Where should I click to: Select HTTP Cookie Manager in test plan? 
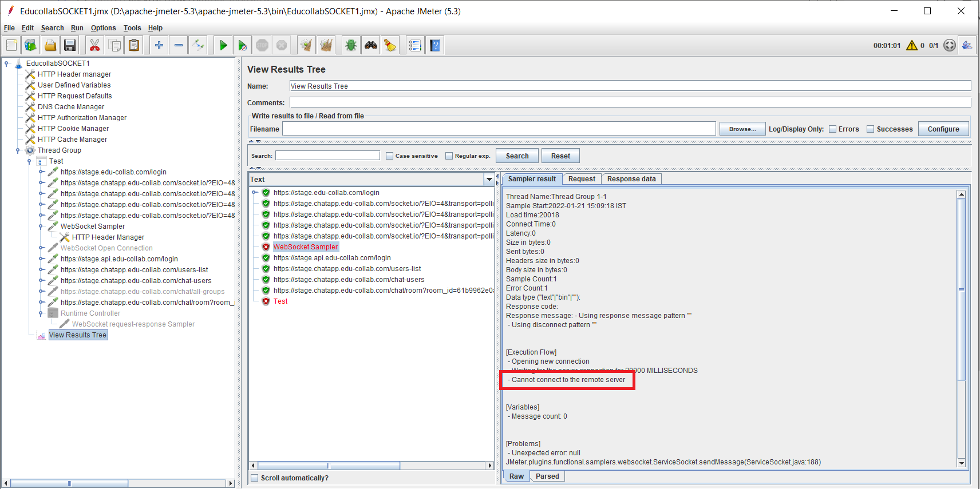point(73,129)
